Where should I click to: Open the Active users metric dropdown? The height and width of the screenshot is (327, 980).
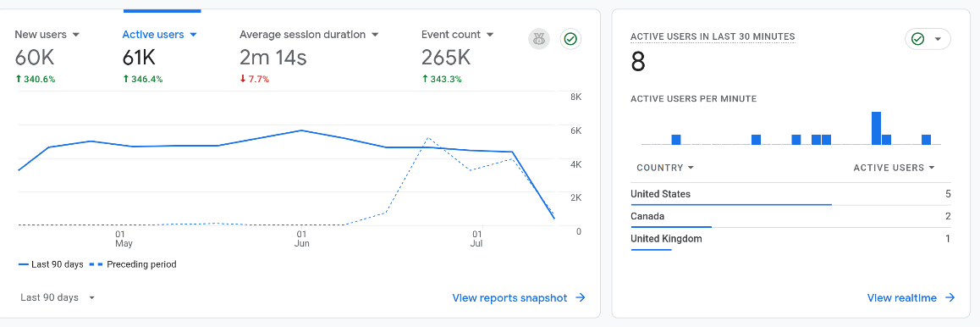click(159, 35)
